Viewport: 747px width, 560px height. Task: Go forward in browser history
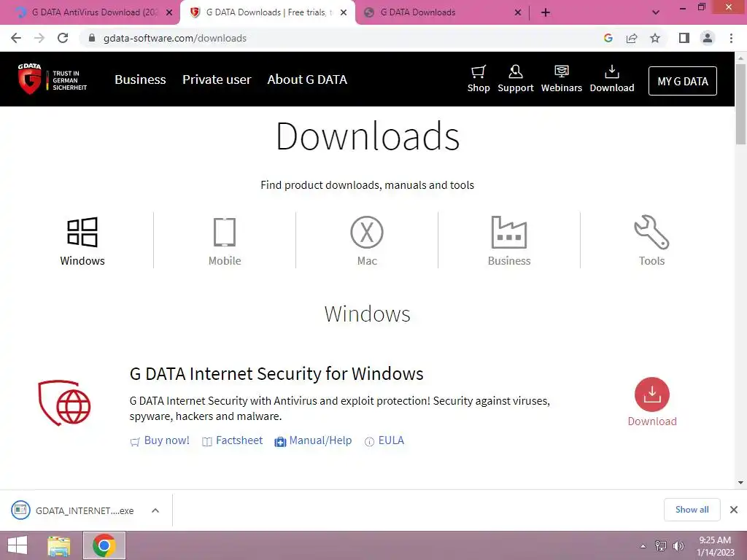(x=39, y=38)
